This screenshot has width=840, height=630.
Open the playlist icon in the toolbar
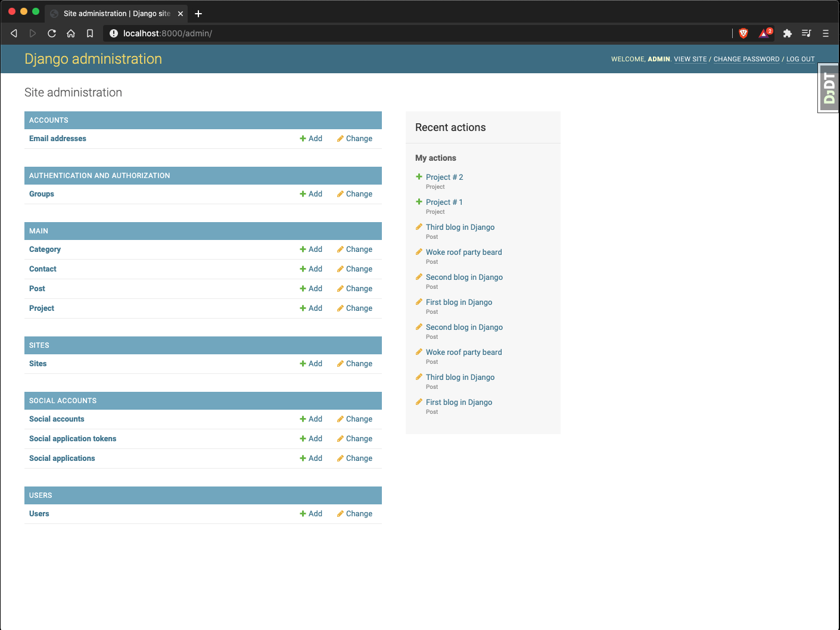[x=806, y=33]
